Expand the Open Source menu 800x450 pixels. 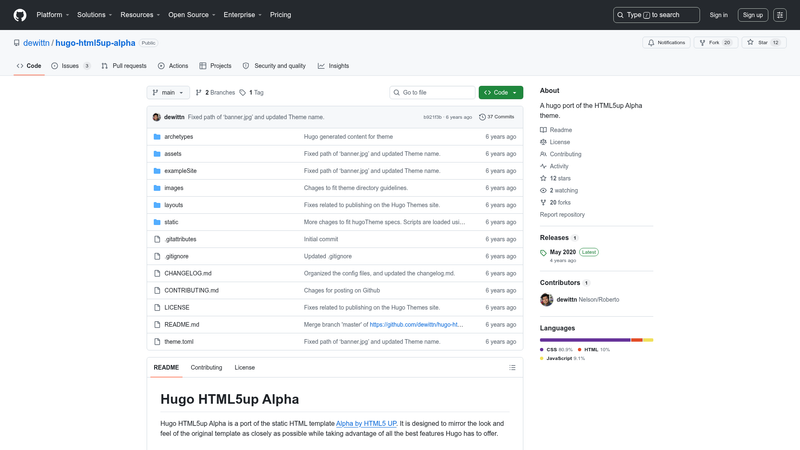tap(192, 15)
